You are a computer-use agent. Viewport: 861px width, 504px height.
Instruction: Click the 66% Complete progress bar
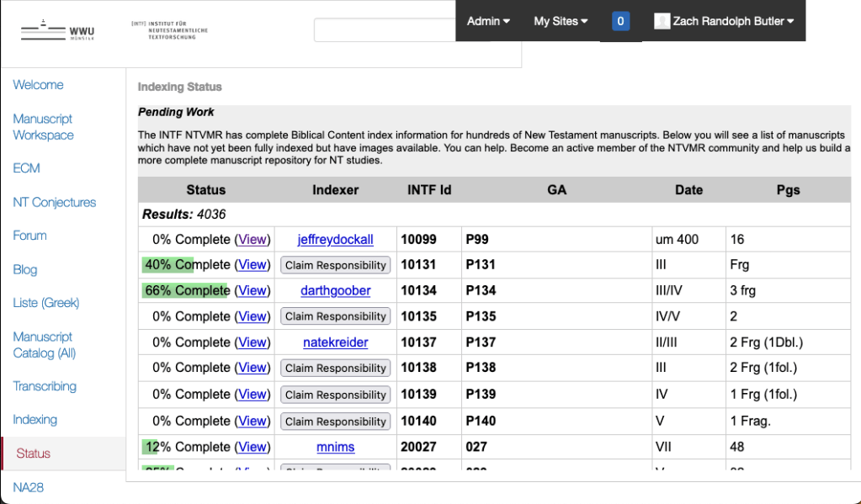186,291
